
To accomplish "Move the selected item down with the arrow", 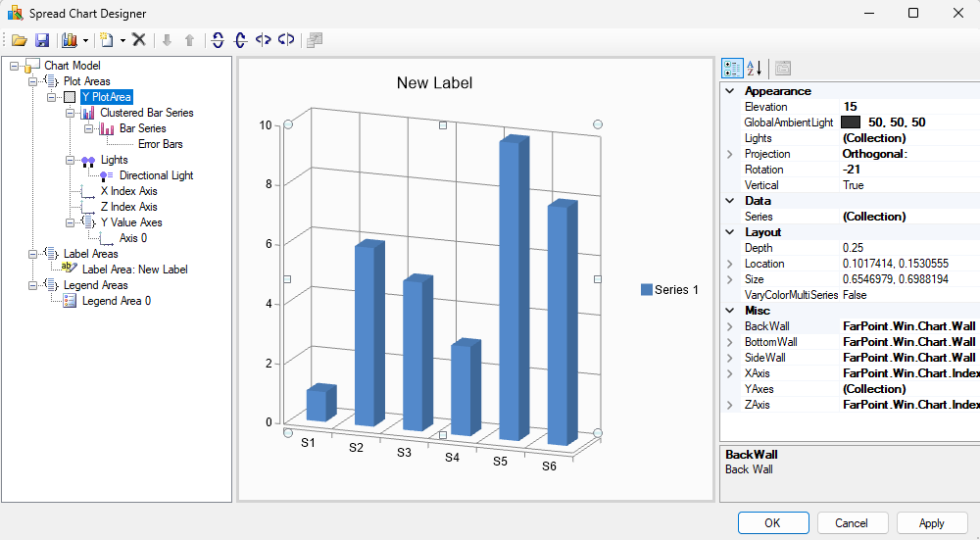I will [167, 40].
